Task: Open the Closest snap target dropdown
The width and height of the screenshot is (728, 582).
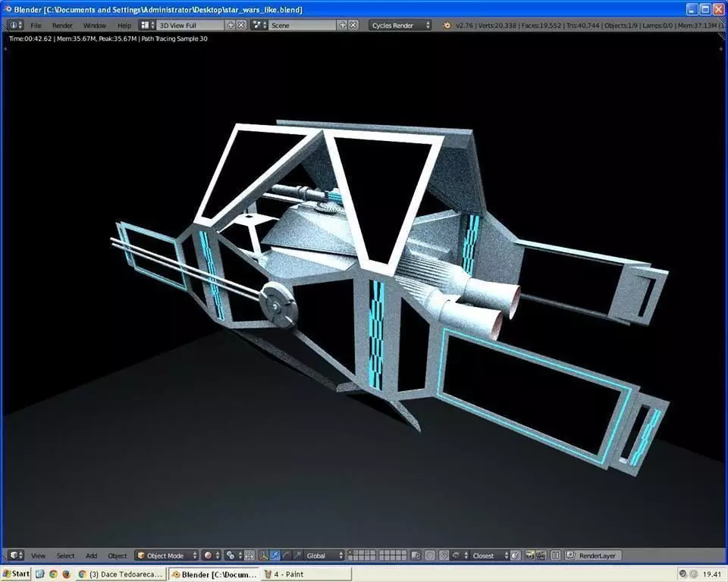Action: [489, 555]
